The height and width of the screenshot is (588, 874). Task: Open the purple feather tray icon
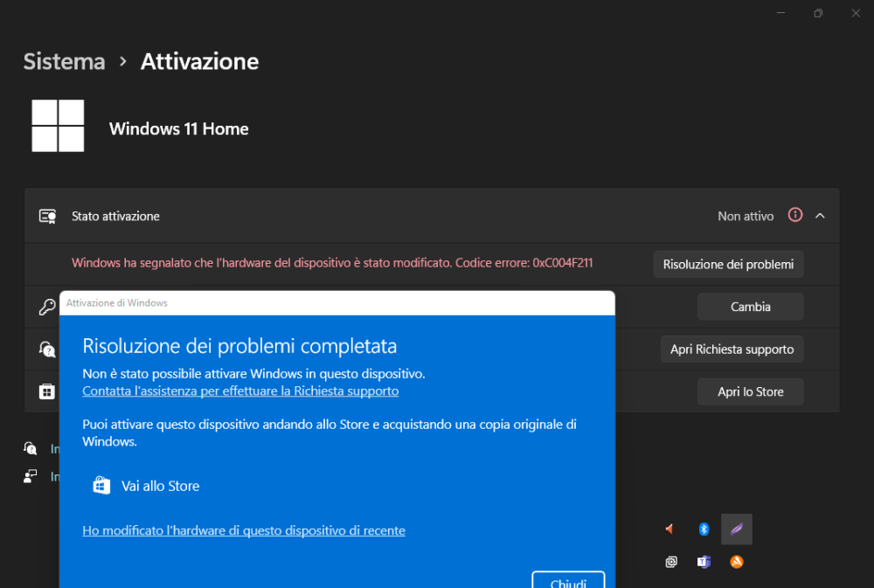(x=736, y=529)
